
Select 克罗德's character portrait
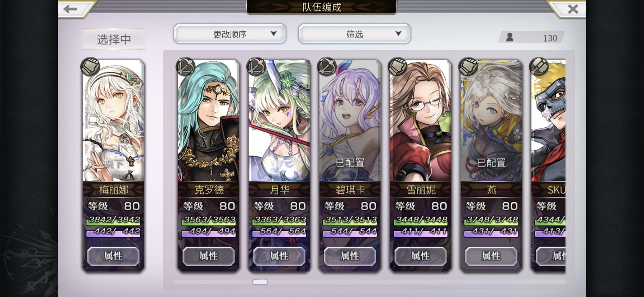pyautogui.click(x=208, y=121)
